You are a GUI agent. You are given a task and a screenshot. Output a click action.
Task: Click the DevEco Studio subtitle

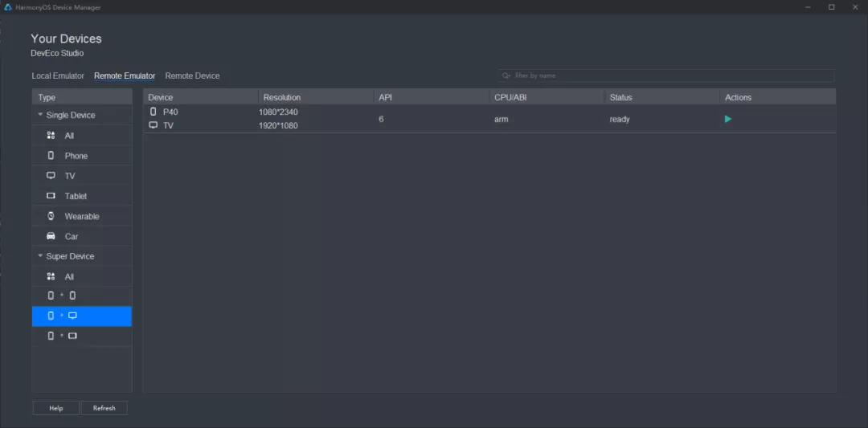click(x=58, y=54)
